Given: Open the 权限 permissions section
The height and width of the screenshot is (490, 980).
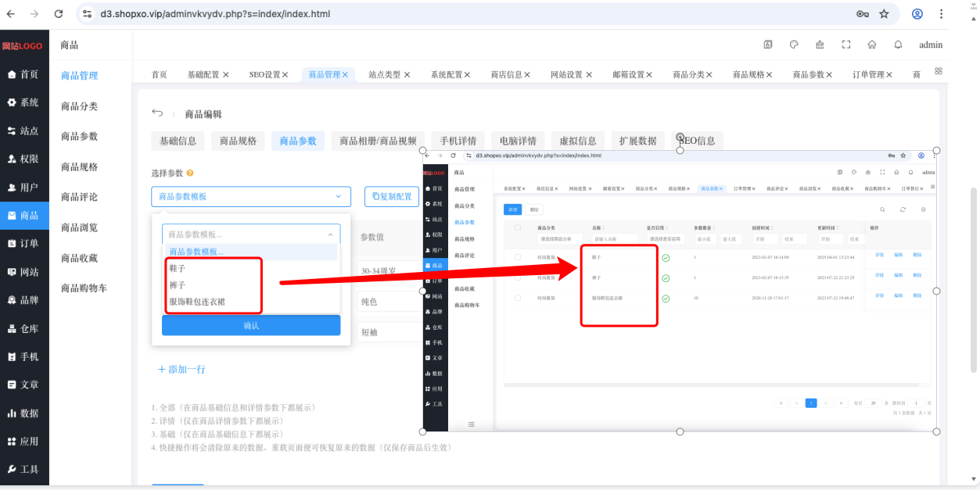Looking at the screenshot, I should click(23, 159).
